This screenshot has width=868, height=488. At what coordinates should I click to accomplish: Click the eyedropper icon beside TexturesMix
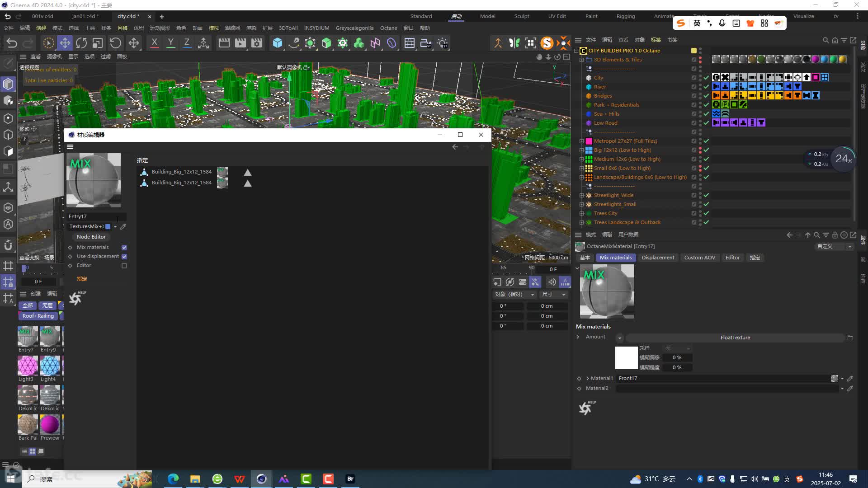(123, 226)
